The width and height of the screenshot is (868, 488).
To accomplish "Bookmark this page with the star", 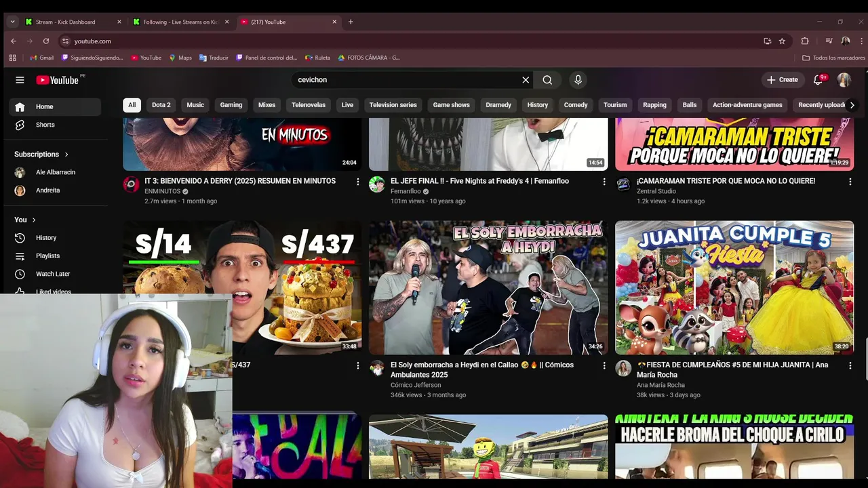I will 782,41.
